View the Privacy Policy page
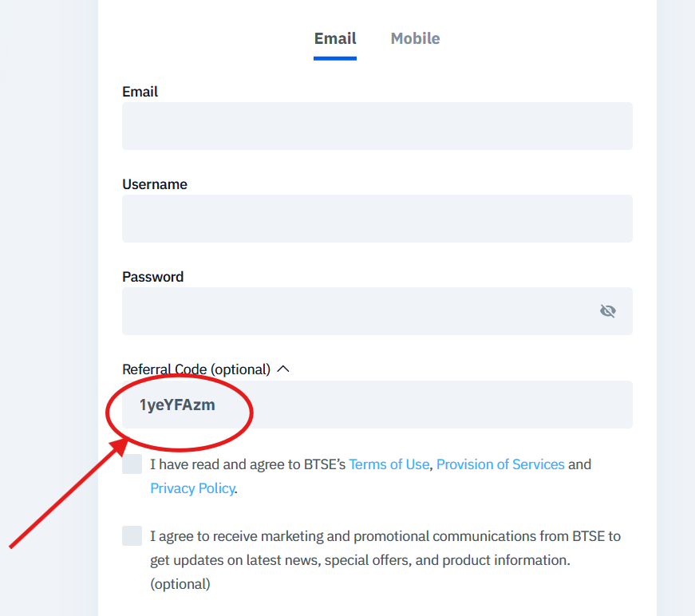This screenshot has width=695, height=616. pyautogui.click(x=192, y=488)
